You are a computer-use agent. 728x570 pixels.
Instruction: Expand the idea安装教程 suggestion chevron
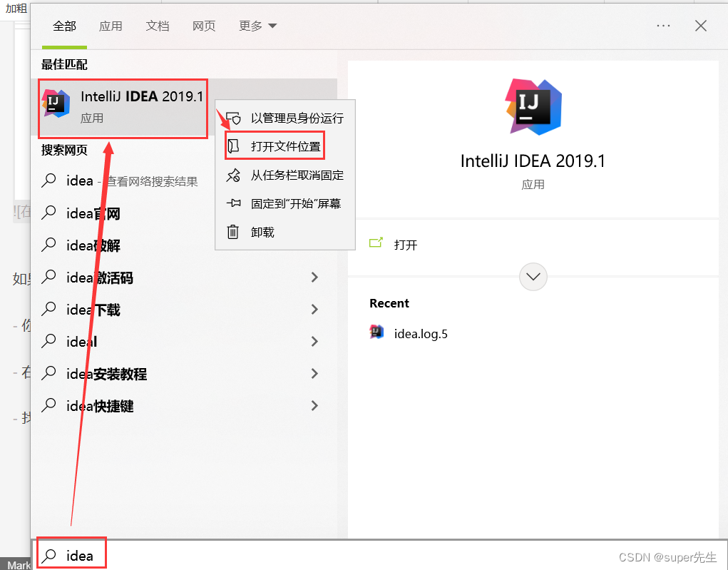click(x=314, y=374)
